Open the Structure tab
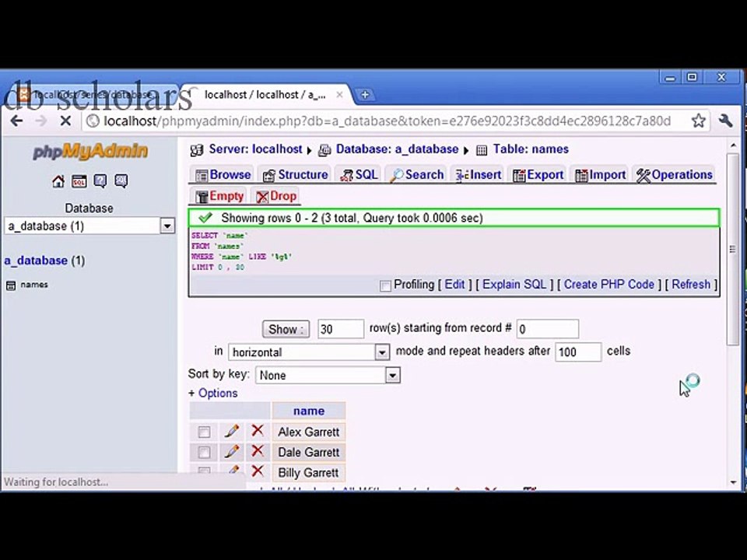 (296, 175)
